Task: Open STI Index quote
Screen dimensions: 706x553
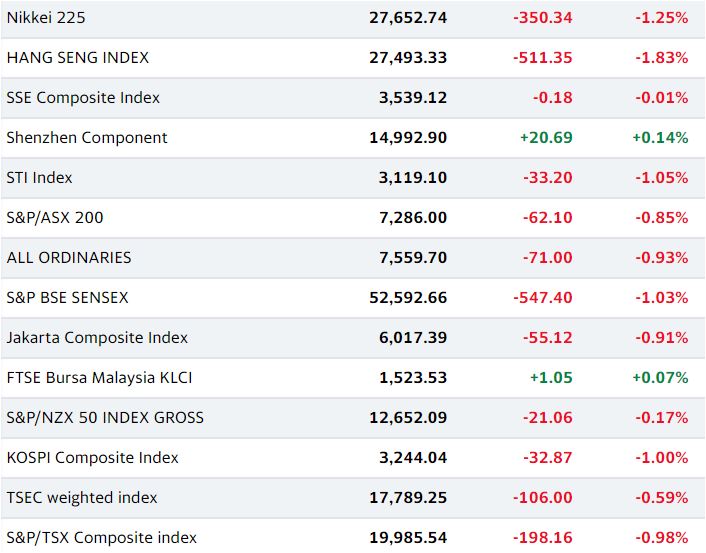Action: [40, 177]
